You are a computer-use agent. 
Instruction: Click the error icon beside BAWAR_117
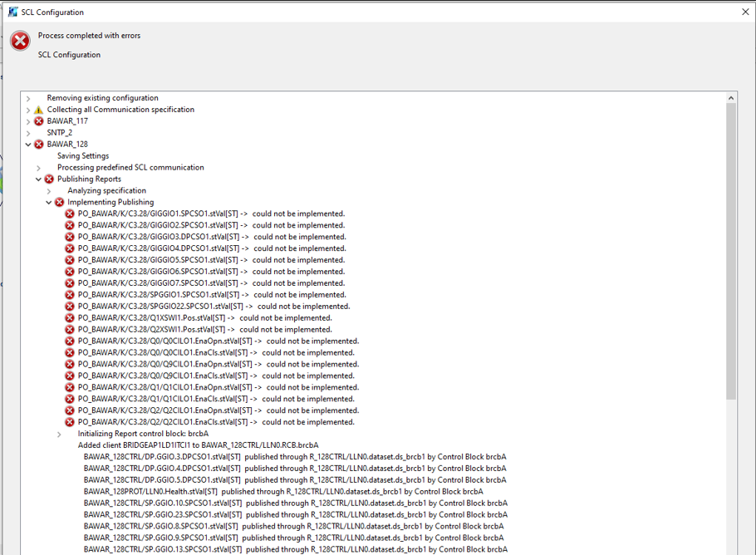click(38, 121)
